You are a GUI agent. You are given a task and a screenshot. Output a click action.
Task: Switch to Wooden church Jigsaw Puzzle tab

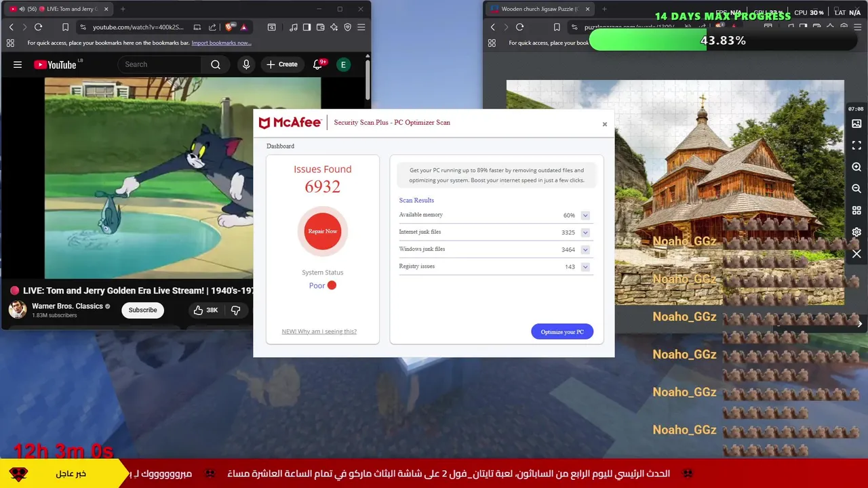pos(539,9)
